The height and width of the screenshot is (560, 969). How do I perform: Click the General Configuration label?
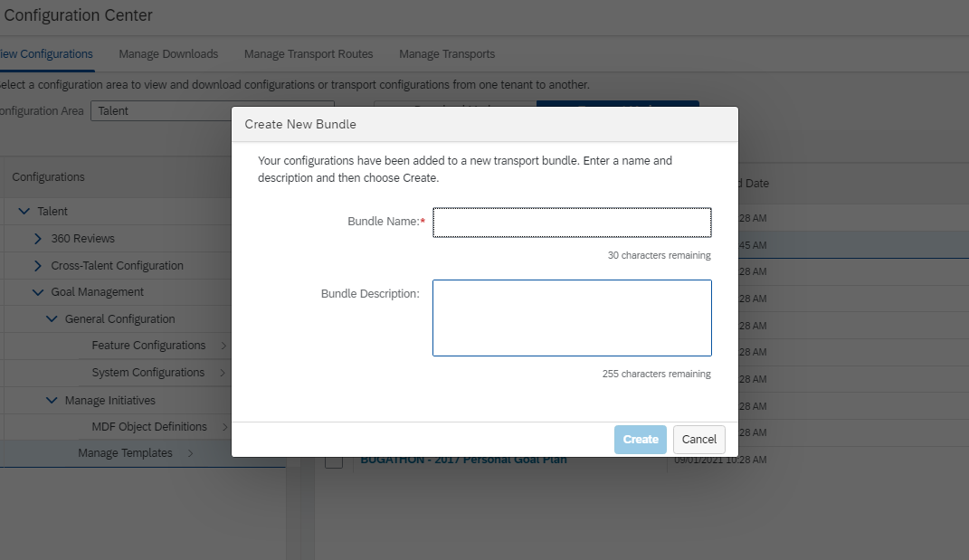120,319
